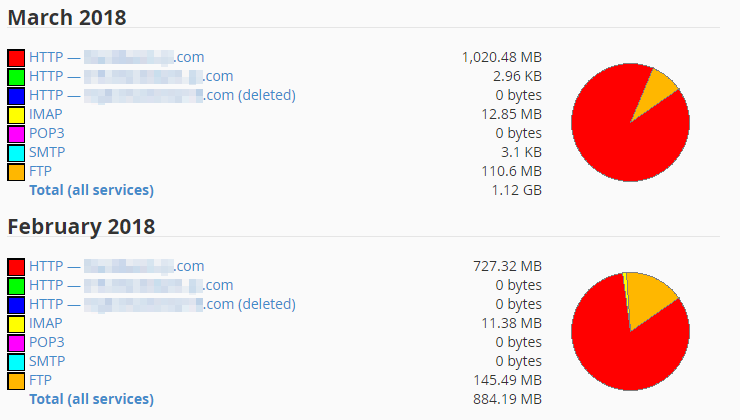Open February 2018 Total (all services) link
740x420 pixels.
[92, 399]
